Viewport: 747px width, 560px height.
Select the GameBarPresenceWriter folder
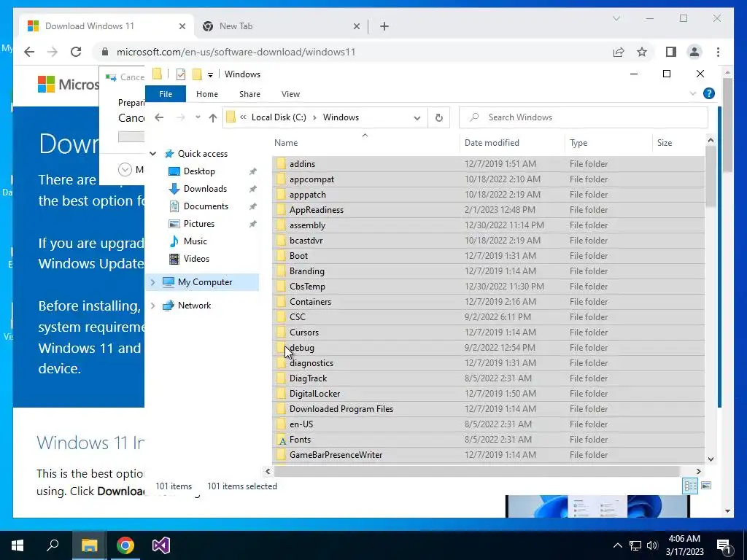pos(488,455)
